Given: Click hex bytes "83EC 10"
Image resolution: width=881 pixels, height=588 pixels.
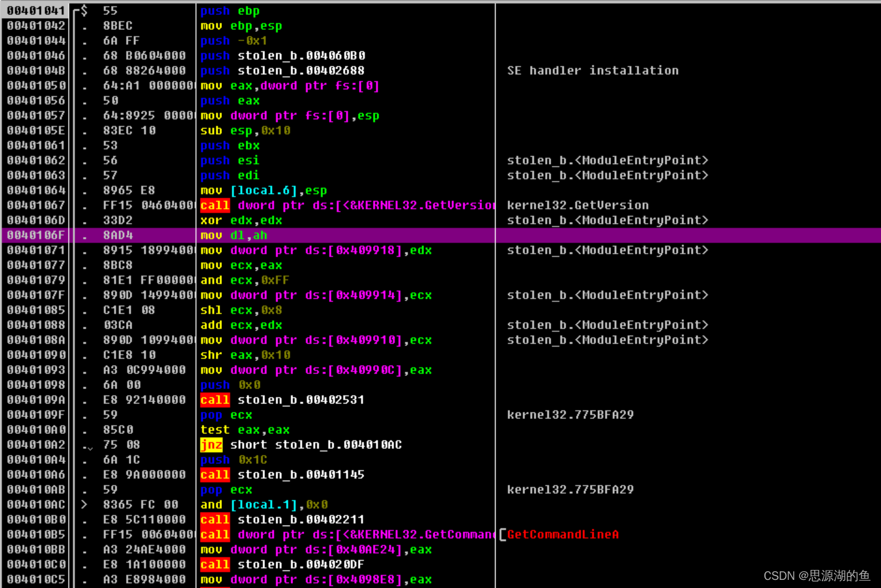Looking at the screenshot, I should tap(130, 130).
